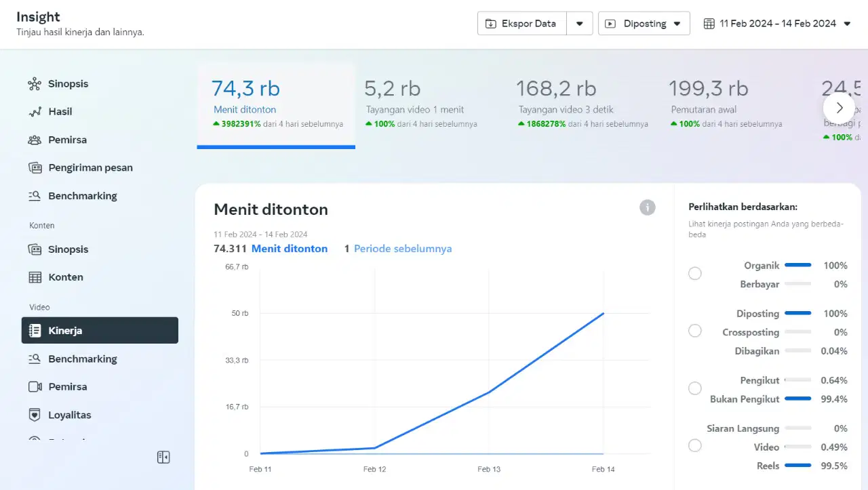Expand the Diposting filter dropdown
This screenshot has width=868, height=490.
(x=644, y=24)
